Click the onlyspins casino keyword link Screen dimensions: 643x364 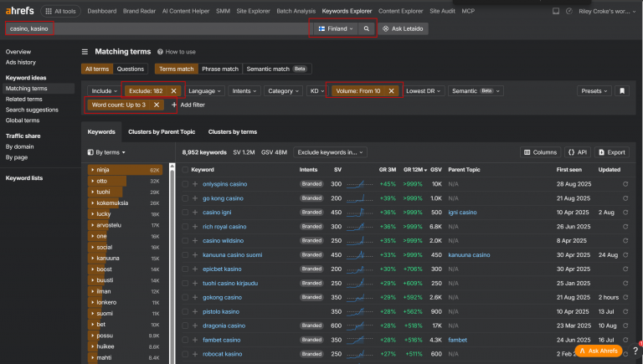coord(224,184)
